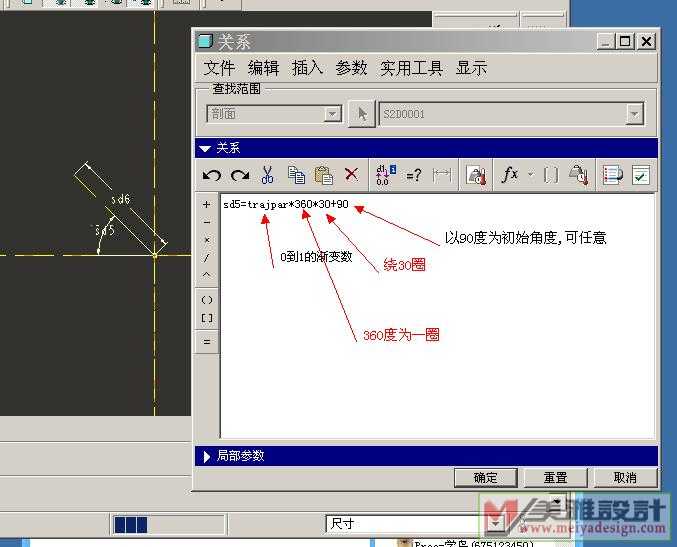Paste clipboard into relations editor
The height and width of the screenshot is (547, 677).
point(323,175)
